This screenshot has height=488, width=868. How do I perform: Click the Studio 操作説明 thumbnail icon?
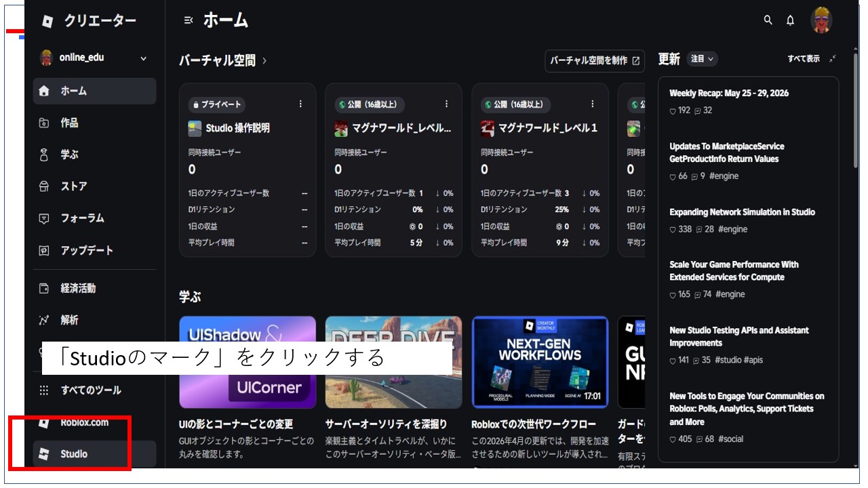pyautogui.click(x=195, y=128)
